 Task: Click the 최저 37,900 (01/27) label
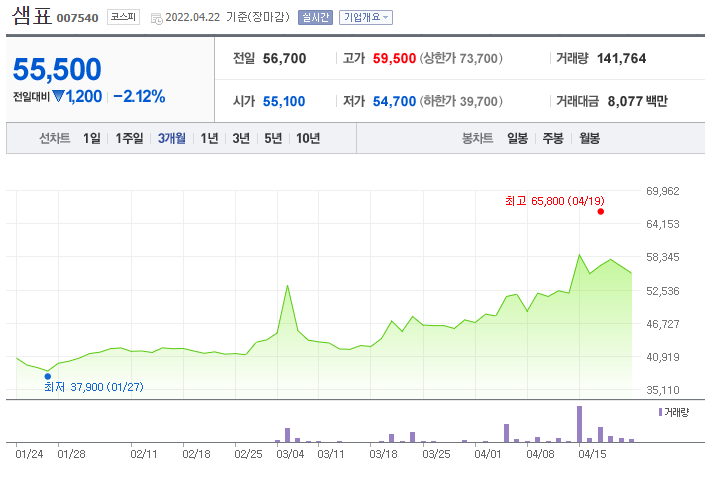pos(94,387)
